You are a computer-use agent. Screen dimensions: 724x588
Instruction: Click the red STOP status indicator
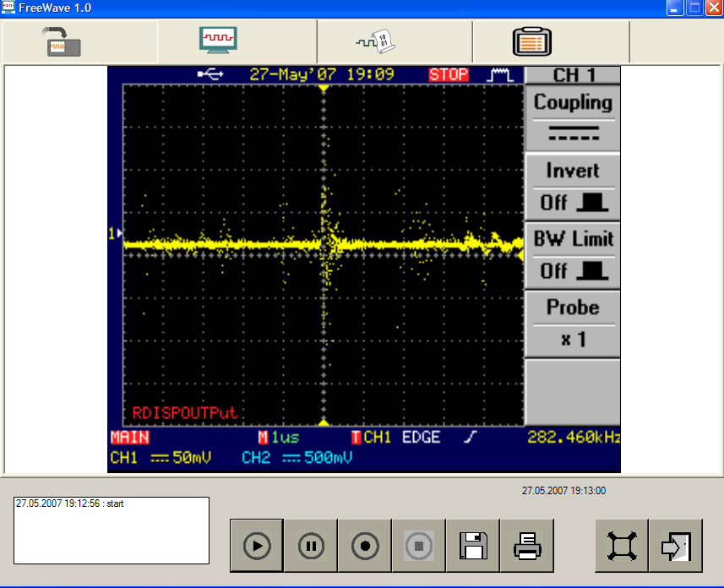tap(449, 74)
